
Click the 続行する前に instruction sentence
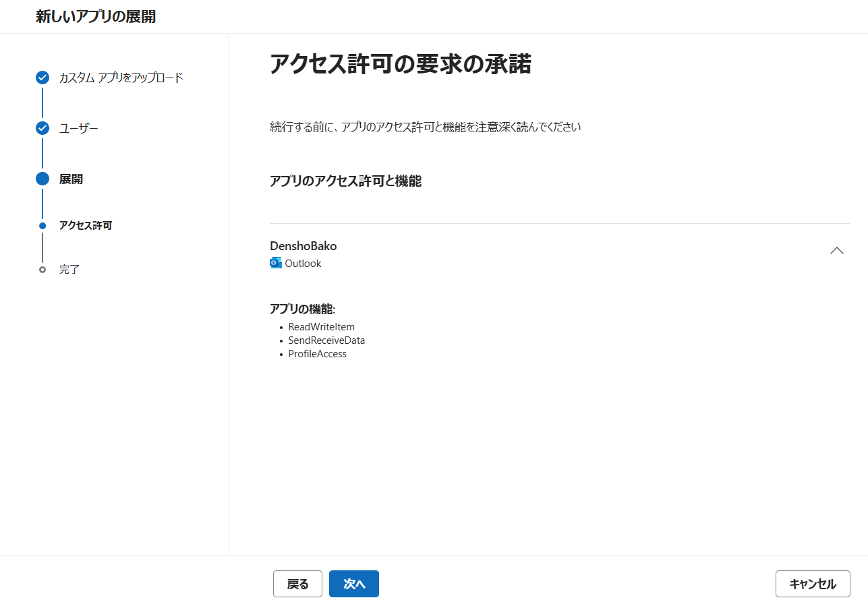[x=426, y=127]
